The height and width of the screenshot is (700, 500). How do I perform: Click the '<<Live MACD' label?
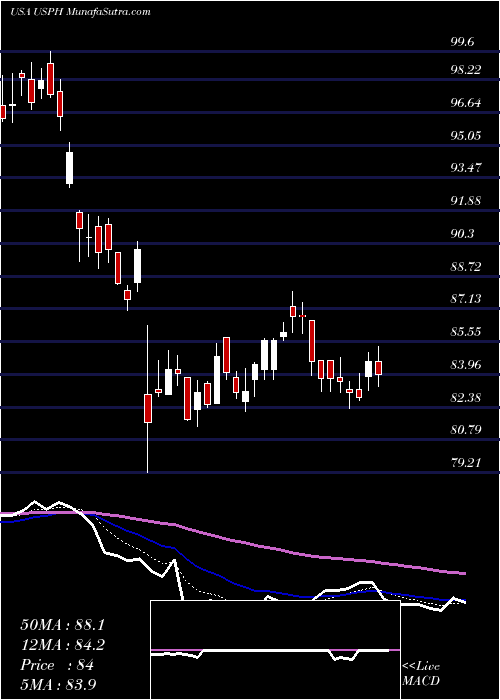coord(421,674)
